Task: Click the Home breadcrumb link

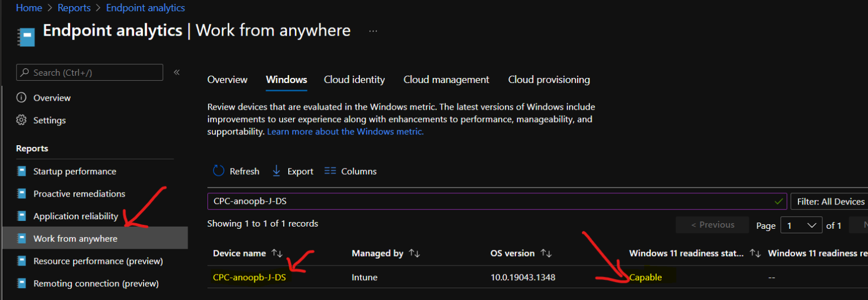Action: coord(29,8)
